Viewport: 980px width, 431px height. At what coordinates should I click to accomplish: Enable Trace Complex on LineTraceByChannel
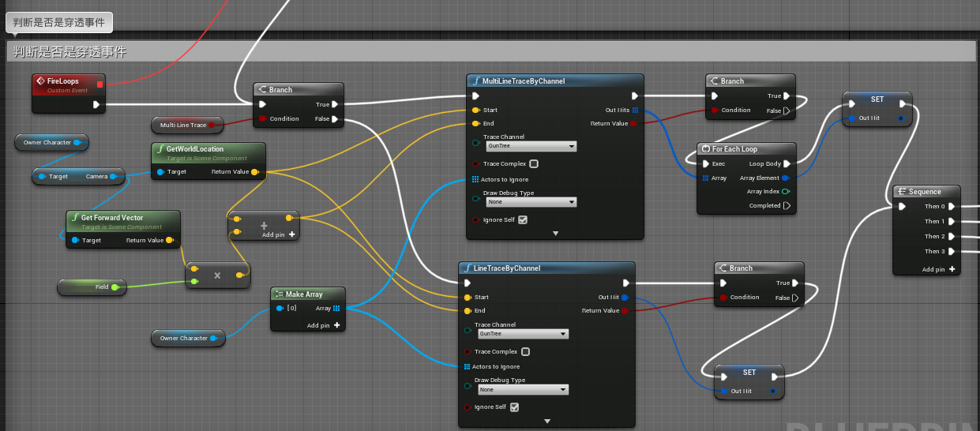[x=525, y=352]
